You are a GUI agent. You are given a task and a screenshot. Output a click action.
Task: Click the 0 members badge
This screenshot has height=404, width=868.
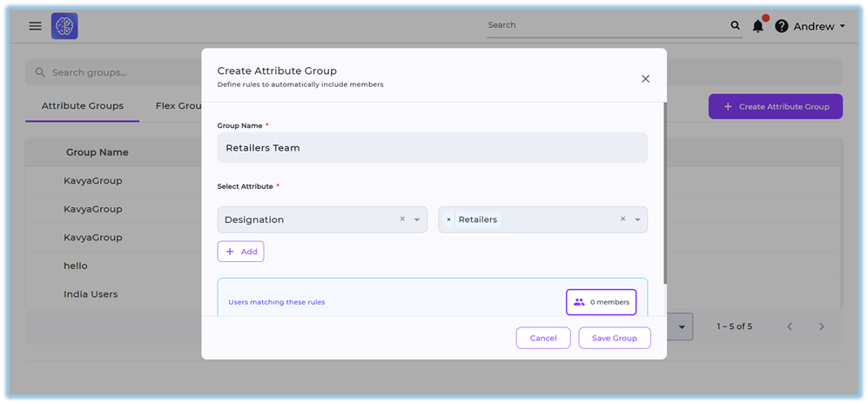point(601,302)
